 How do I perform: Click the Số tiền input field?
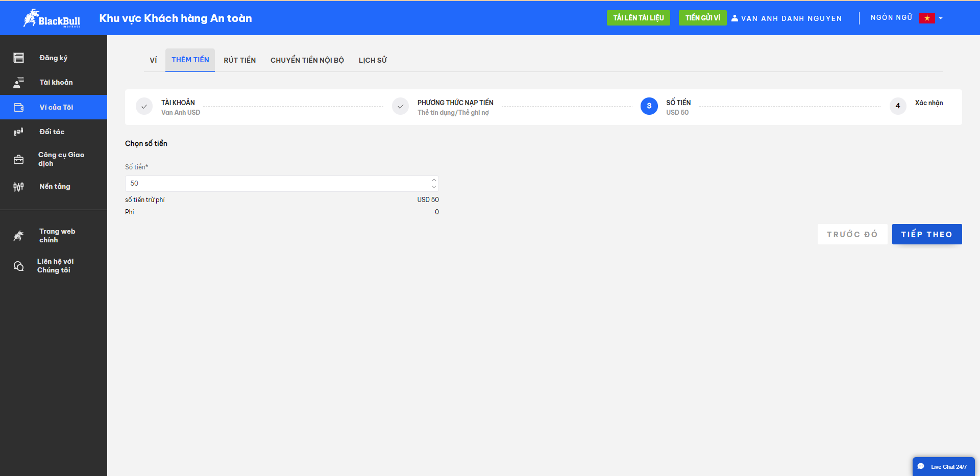282,184
